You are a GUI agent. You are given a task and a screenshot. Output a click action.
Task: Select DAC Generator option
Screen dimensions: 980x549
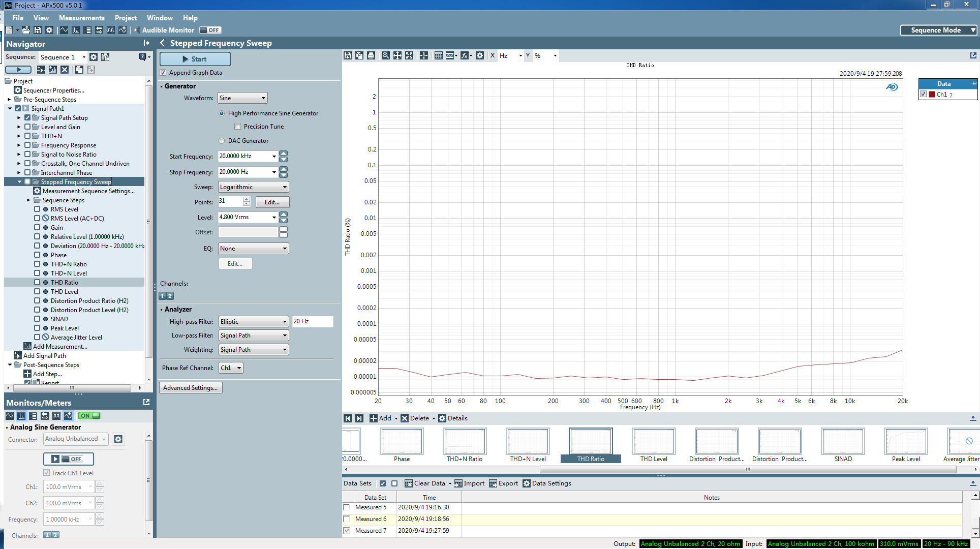point(222,141)
